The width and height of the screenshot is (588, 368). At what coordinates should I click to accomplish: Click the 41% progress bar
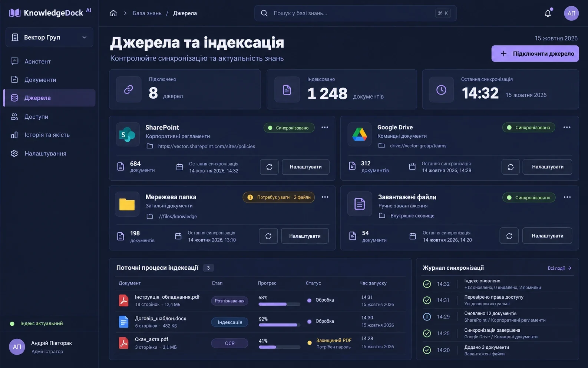coord(279,347)
